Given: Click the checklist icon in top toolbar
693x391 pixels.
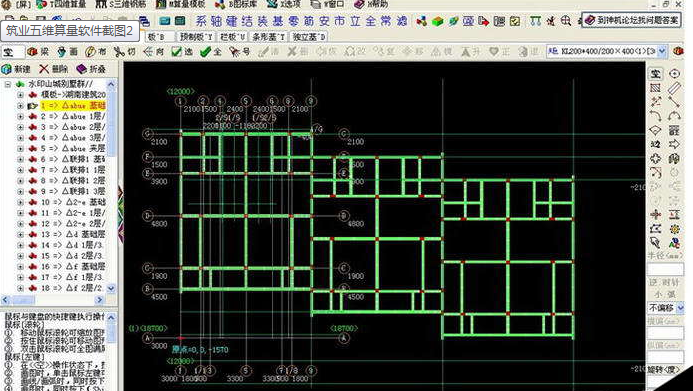Looking at the screenshot, I should pyautogui.click(x=515, y=21).
